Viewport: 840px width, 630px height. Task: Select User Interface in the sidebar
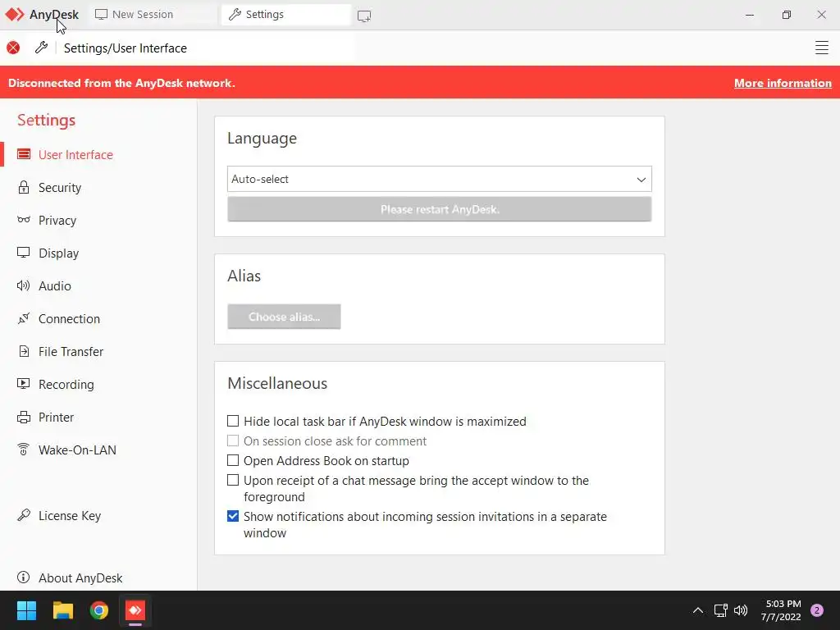[x=75, y=155]
